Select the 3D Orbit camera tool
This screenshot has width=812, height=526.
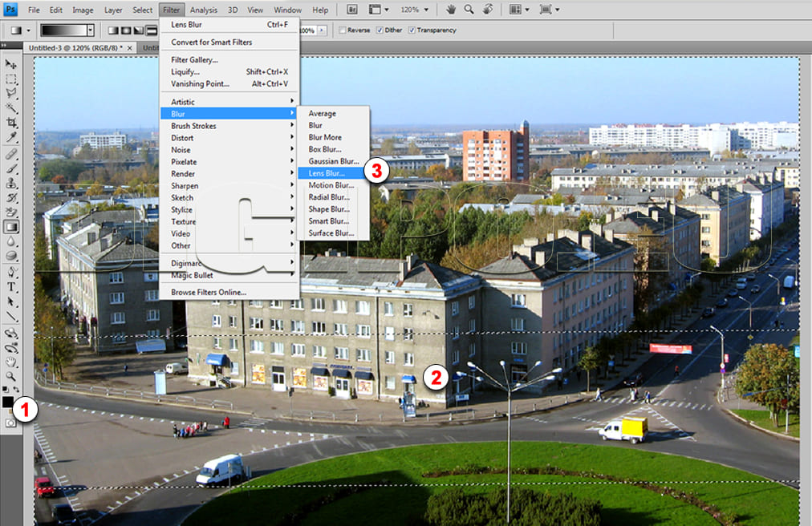11,347
